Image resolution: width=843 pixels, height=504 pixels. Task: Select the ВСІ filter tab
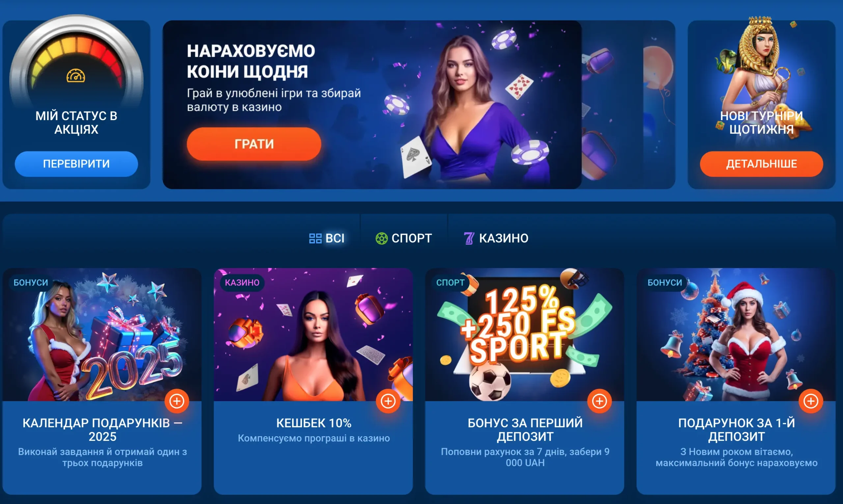pyautogui.click(x=327, y=238)
